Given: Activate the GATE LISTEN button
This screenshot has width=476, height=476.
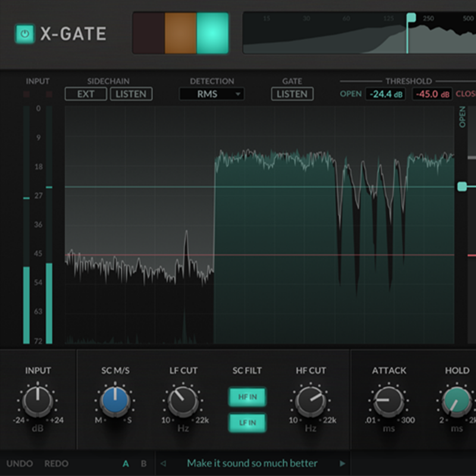Looking at the screenshot, I should pyautogui.click(x=292, y=93).
